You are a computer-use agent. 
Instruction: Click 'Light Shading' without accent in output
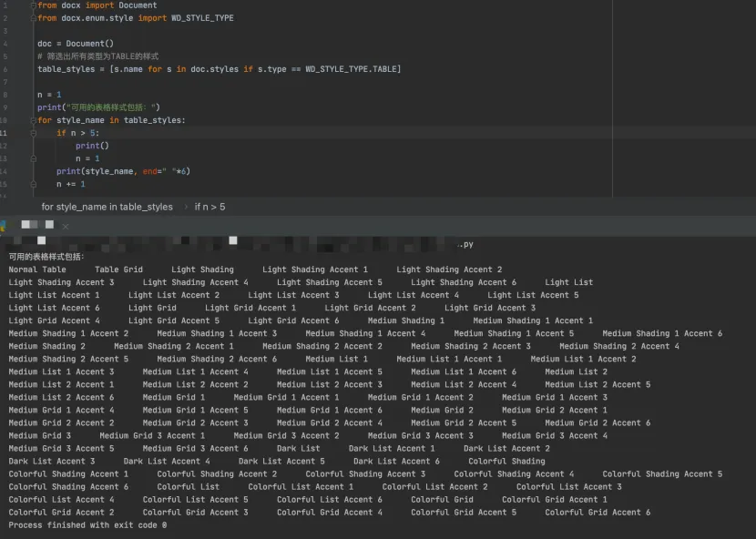click(202, 270)
